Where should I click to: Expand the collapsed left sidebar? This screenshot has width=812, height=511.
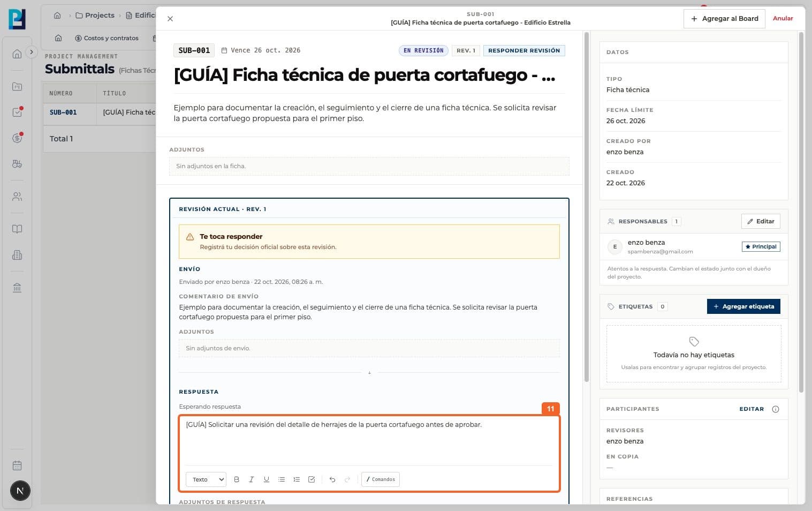[32, 52]
